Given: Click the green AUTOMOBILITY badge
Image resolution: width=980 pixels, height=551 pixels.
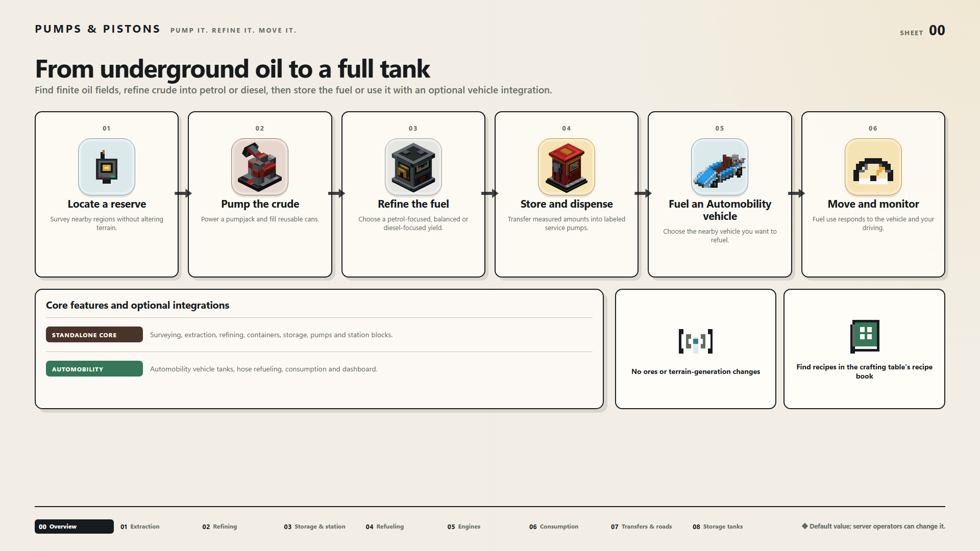Looking at the screenshot, I should 94,369.
